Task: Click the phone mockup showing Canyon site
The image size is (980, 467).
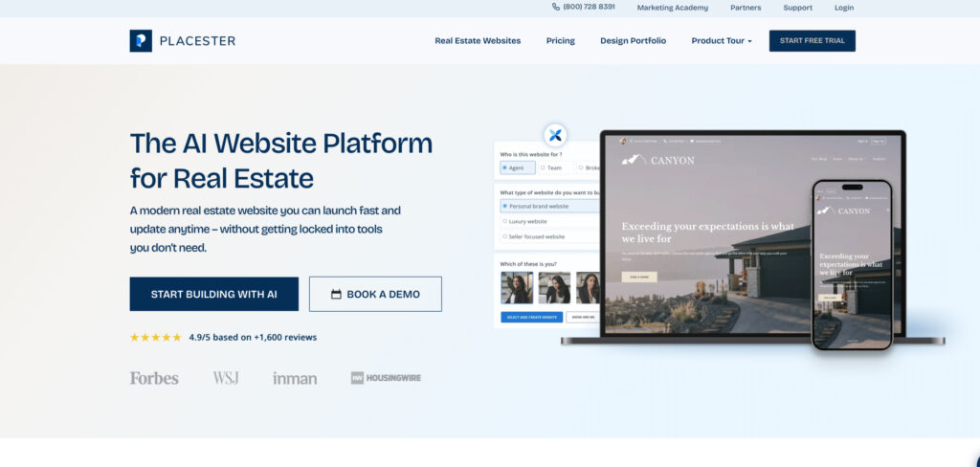Action: click(851, 265)
